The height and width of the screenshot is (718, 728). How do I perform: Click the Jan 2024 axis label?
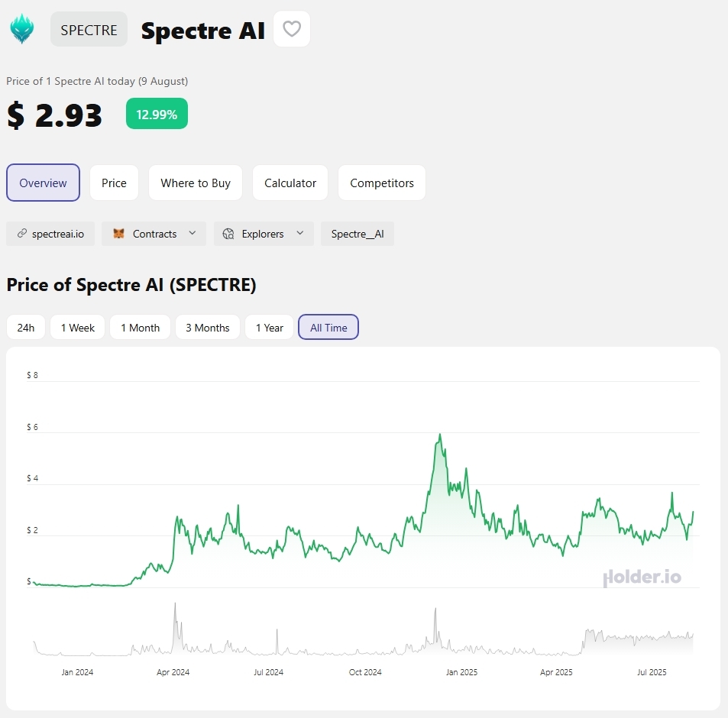[x=77, y=672]
